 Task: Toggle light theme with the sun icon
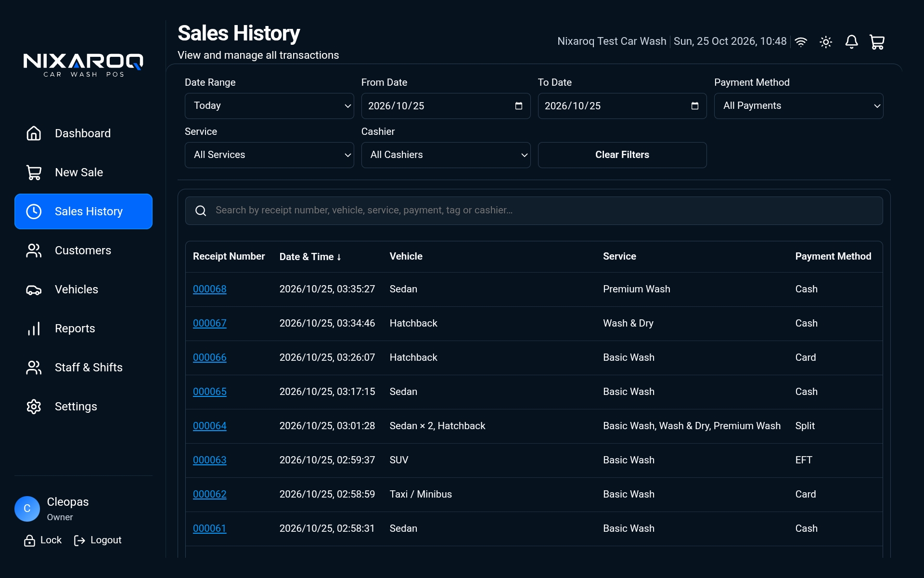826,42
